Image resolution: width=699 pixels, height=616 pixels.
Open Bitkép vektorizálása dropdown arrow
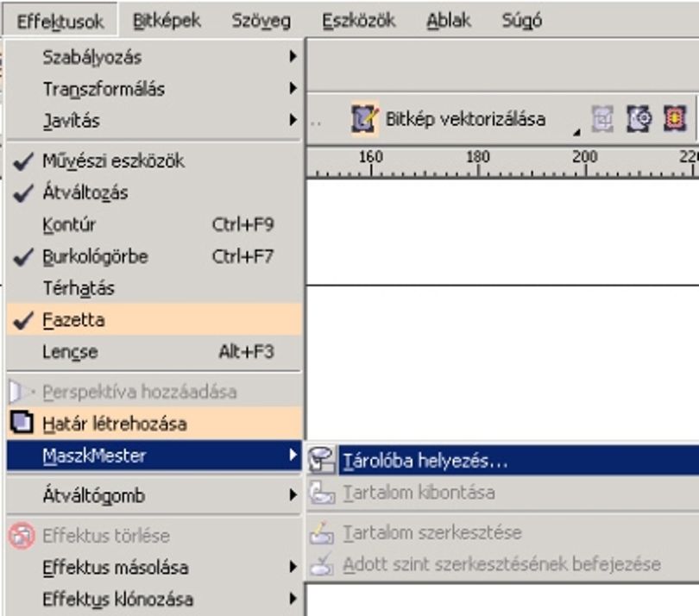click(576, 132)
